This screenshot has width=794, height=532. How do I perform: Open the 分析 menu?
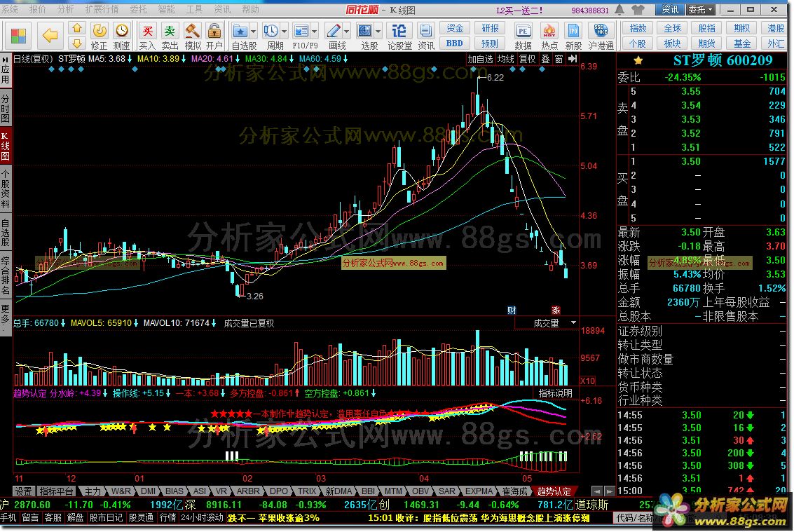pos(65,10)
